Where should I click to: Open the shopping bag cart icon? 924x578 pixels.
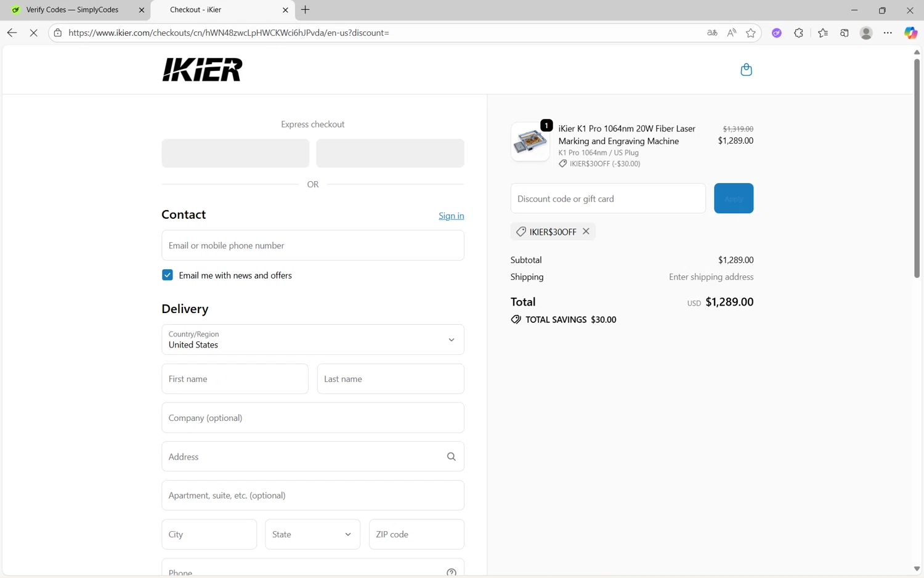[746, 70]
